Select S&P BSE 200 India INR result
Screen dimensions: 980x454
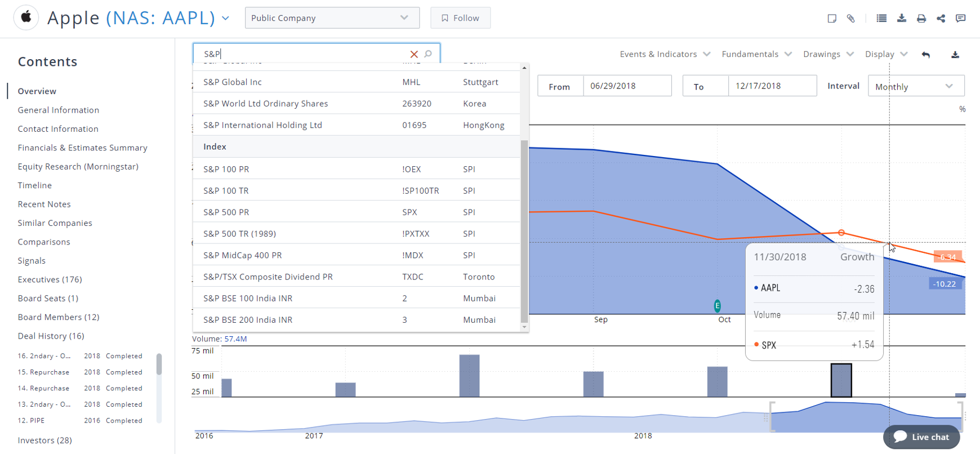point(356,319)
